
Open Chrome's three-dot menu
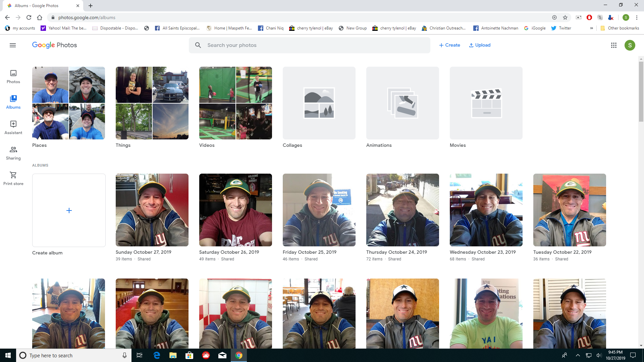pos(637,17)
